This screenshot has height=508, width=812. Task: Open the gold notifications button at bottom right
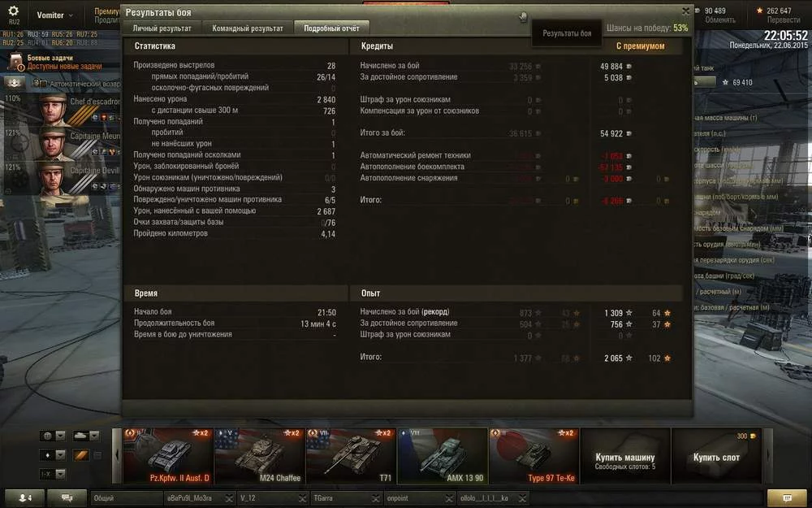tap(787, 498)
